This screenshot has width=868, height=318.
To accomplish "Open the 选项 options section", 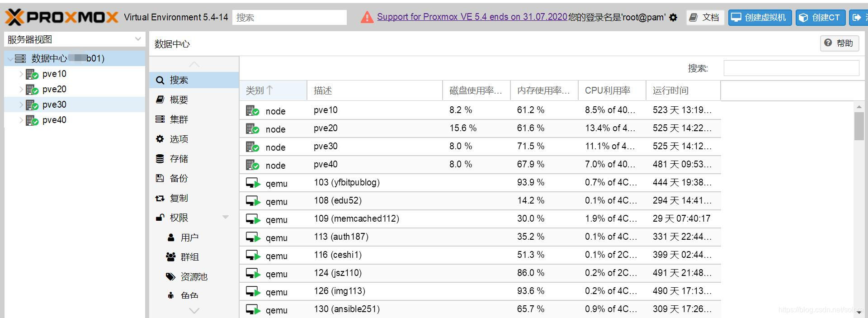I will coord(194,139).
